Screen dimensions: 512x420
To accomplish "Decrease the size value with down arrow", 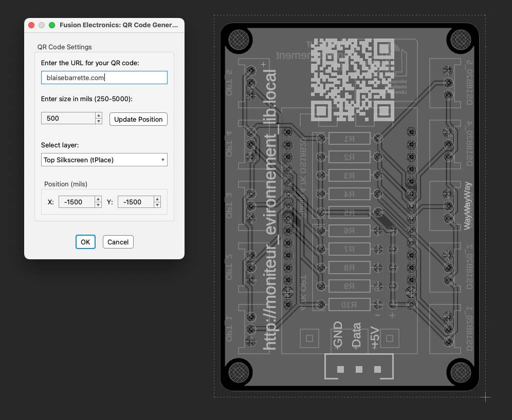I will point(99,121).
